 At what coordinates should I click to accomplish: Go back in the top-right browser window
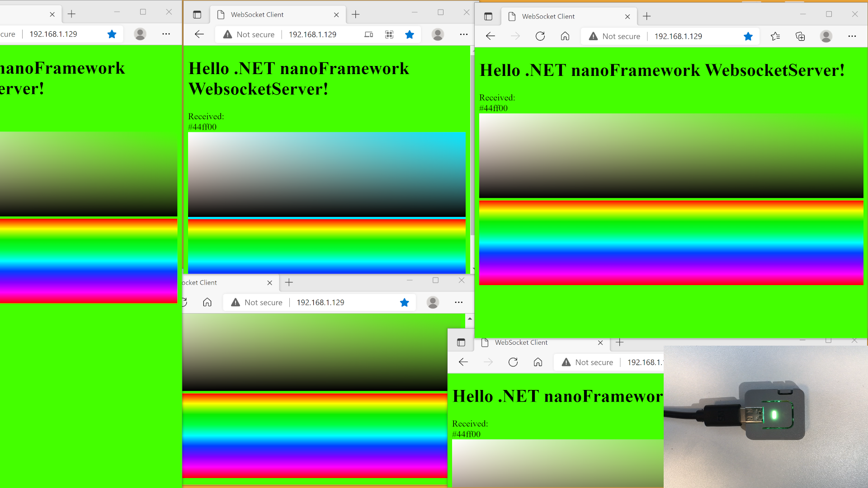491,36
